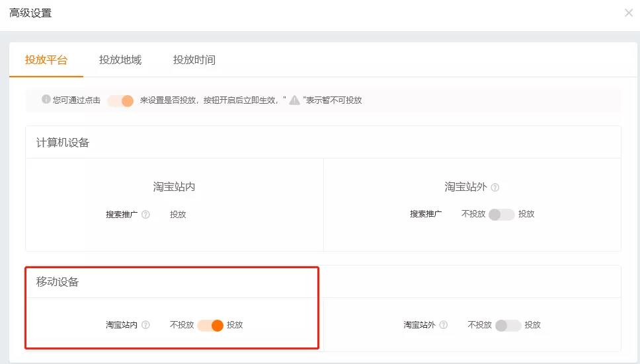Screen dimensions: 640x364
Task: Click 投放 label right of 计算机设备 淘宝站外 toggle
Action: (x=526, y=214)
